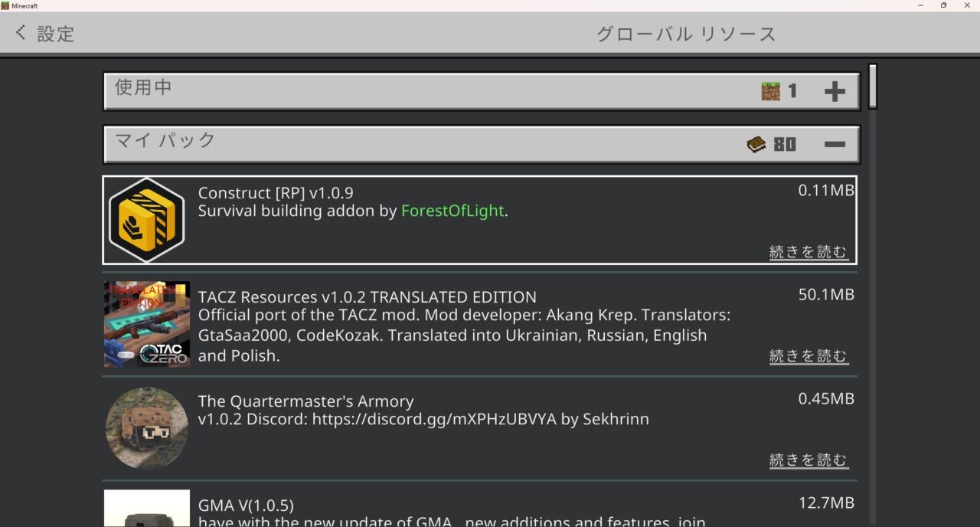This screenshot has width=980, height=527.
Task: Select the GMA V pack thumbnail
Action: (x=147, y=509)
